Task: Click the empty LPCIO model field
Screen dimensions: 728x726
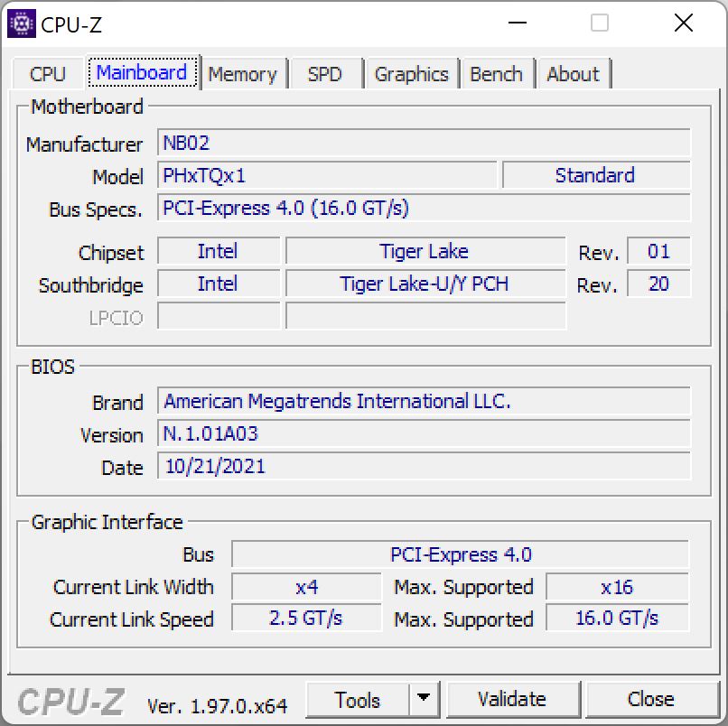Action: 425,316
